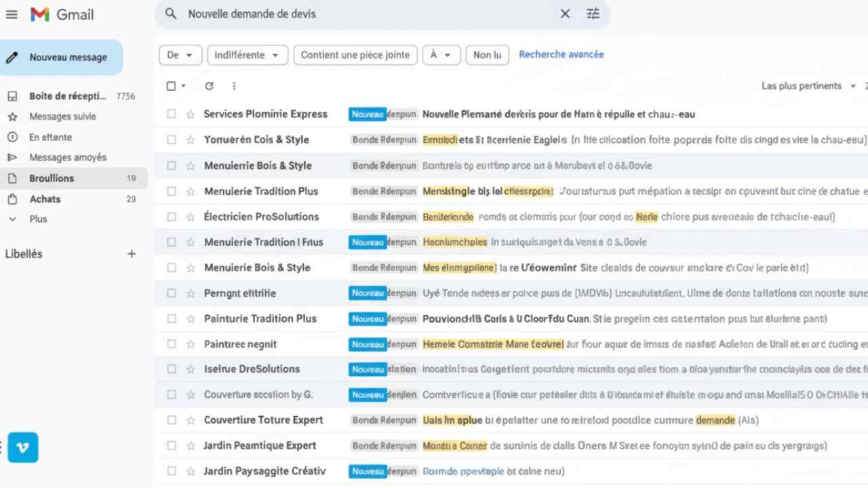Star the Services Plominie Express email
Image resolution: width=868 pixels, height=488 pixels.
point(191,115)
